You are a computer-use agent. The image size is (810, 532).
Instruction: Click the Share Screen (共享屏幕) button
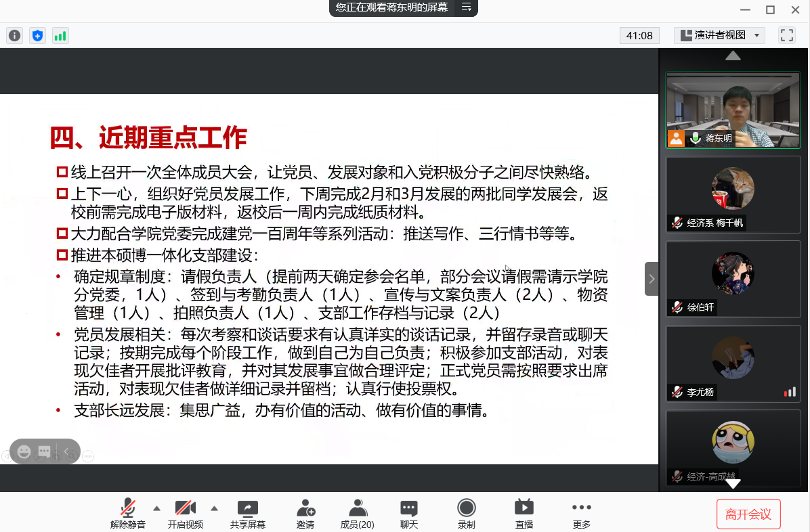pyautogui.click(x=247, y=514)
